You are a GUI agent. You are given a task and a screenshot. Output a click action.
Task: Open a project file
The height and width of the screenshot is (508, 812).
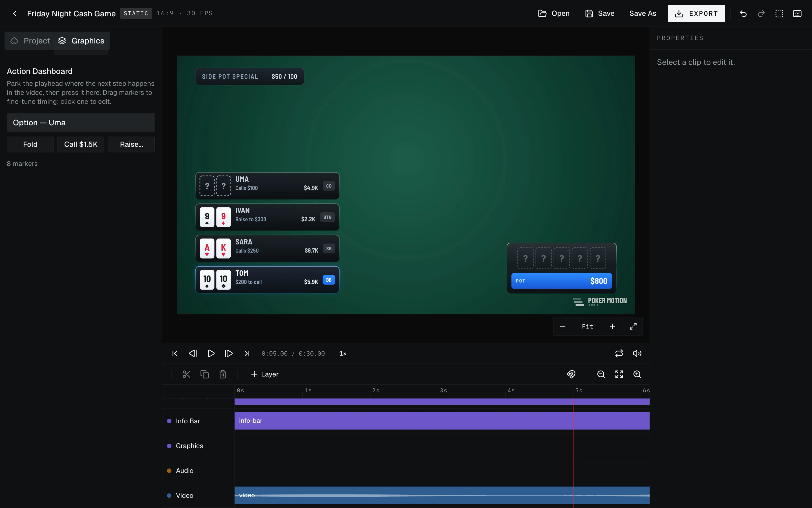554,14
